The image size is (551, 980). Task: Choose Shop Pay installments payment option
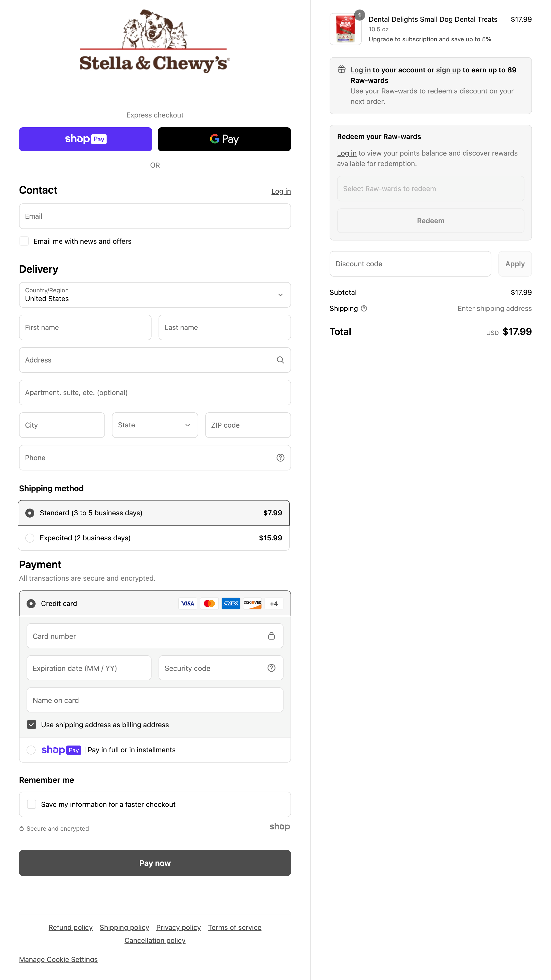(x=31, y=750)
